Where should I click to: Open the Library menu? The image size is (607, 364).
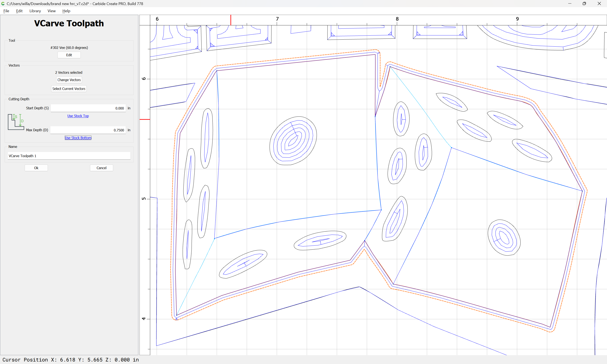[35, 11]
